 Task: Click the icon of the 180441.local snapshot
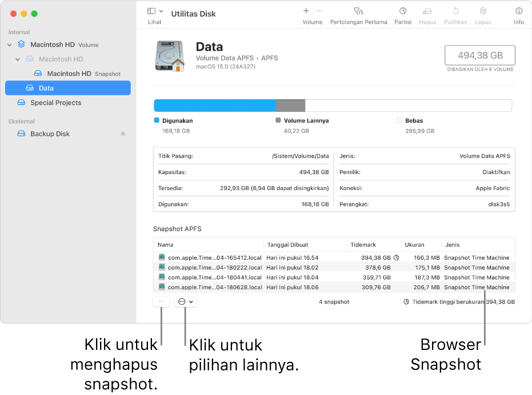(162, 277)
